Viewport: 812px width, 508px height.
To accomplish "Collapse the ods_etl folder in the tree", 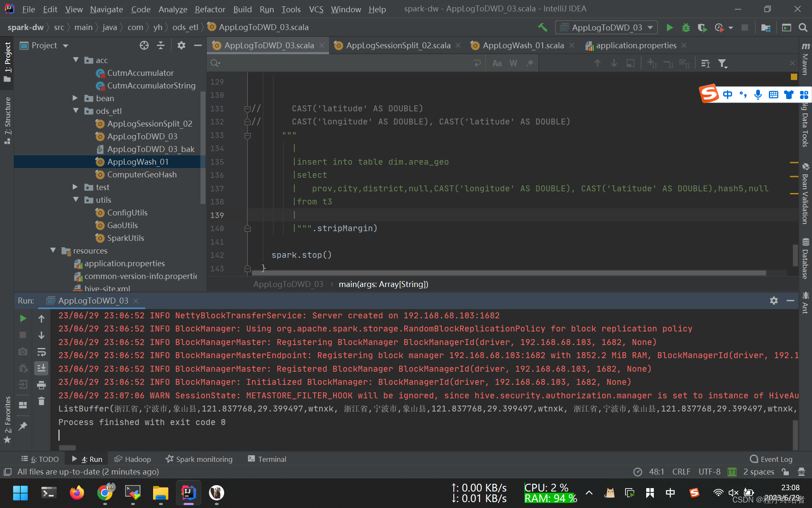I will 76,111.
